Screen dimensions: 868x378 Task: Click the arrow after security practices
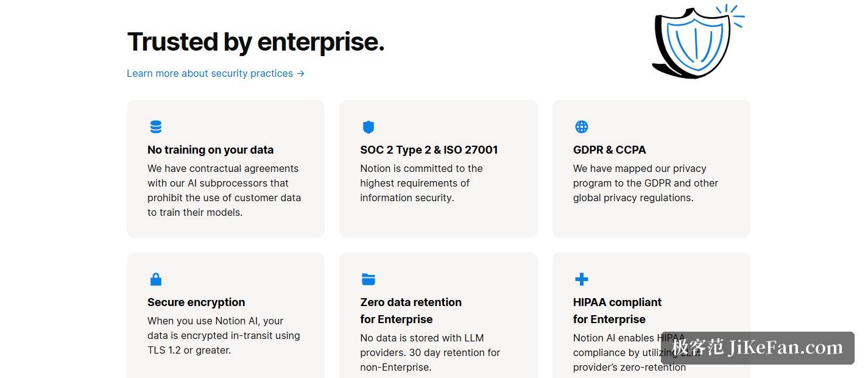300,73
